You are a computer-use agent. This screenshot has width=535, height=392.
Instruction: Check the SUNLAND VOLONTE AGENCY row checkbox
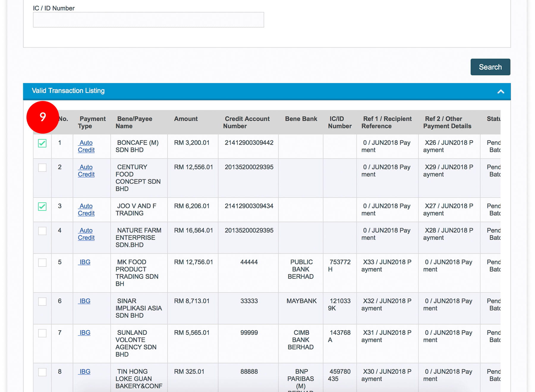pyautogui.click(x=42, y=333)
